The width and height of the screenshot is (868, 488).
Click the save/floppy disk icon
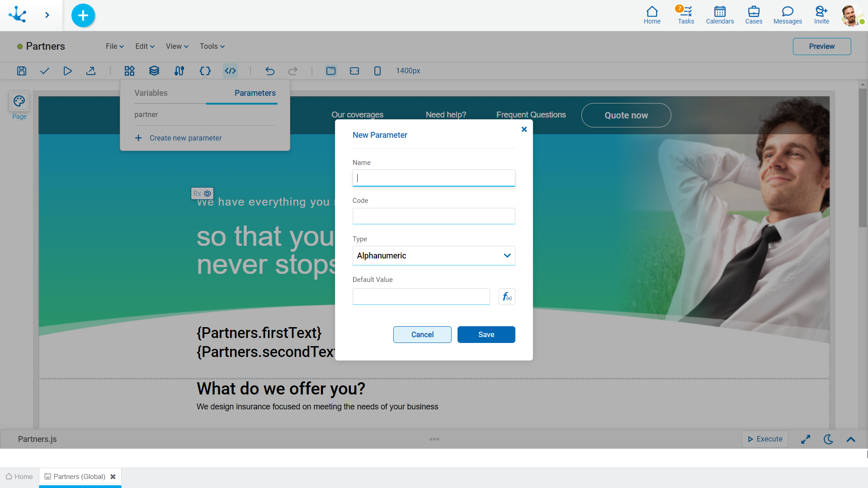pyautogui.click(x=21, y=71)
